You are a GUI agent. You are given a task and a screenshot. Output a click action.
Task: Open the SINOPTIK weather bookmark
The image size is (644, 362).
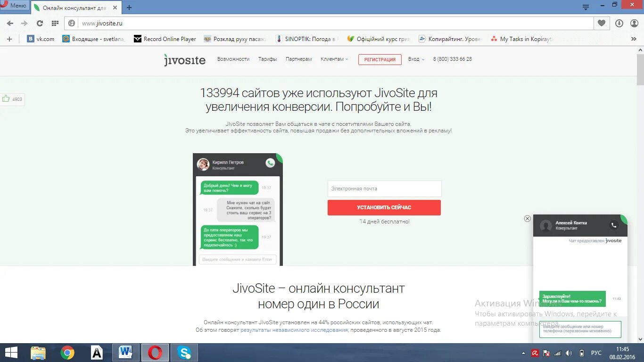pyautogui.click(x=307, y=39)
